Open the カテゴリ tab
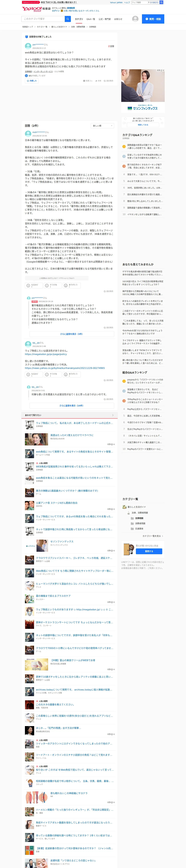186x868 pixels. click(79, 19)
